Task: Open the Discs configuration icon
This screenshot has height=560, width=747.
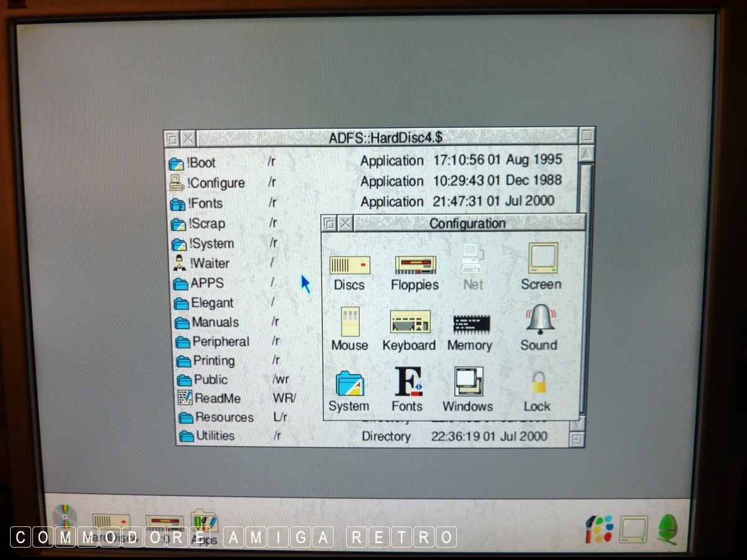Action: coord(349,266)
